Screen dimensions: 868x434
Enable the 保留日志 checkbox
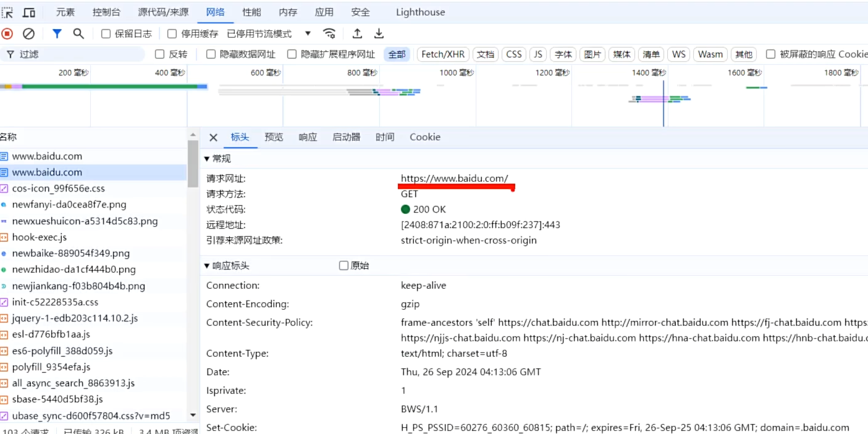tap(106, 34)
